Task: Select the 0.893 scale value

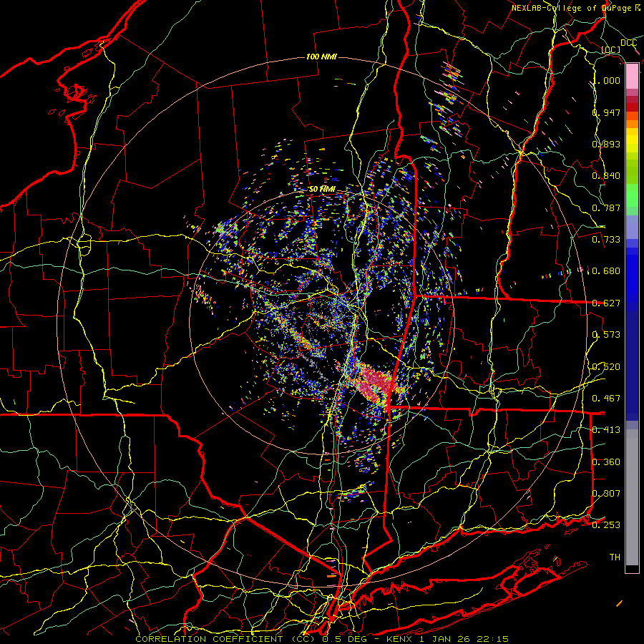Action: [606, 144]
